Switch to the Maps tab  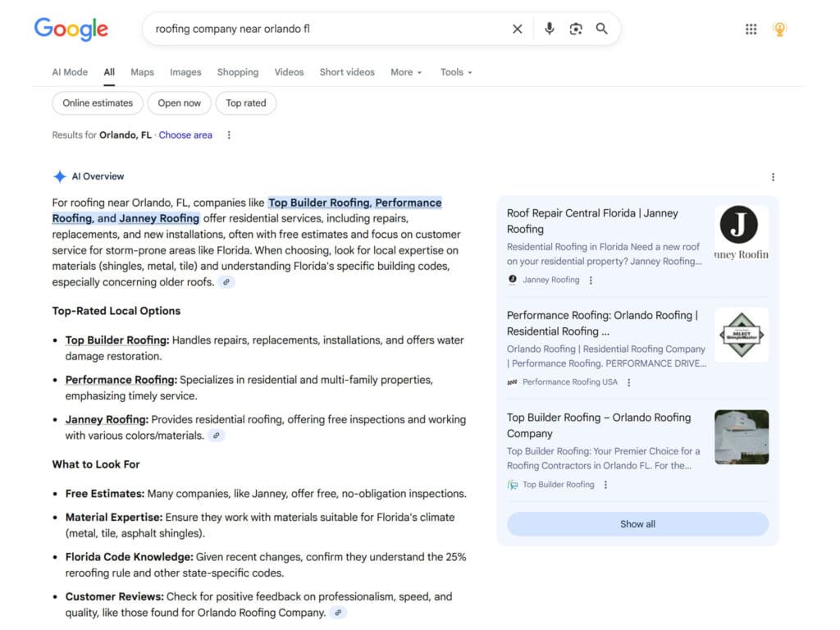[142, 72]
